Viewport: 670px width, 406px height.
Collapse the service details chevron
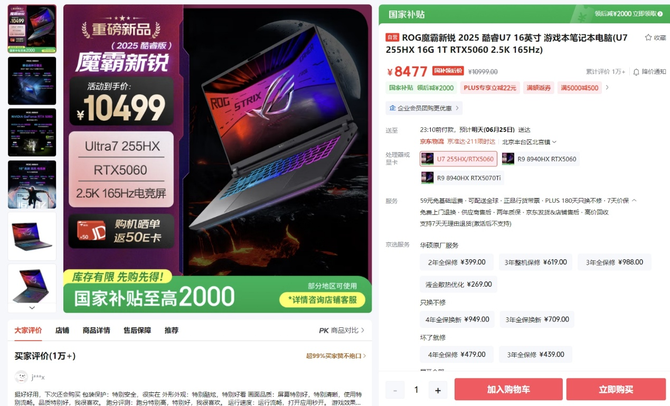pos(634,200)
